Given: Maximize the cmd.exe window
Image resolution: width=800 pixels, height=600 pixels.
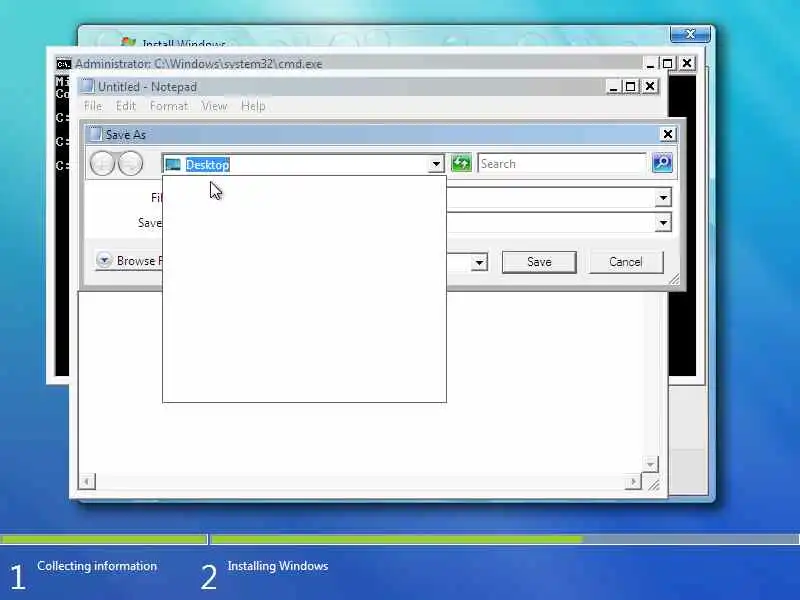Looking at the screenshot, I should (667, 64).
